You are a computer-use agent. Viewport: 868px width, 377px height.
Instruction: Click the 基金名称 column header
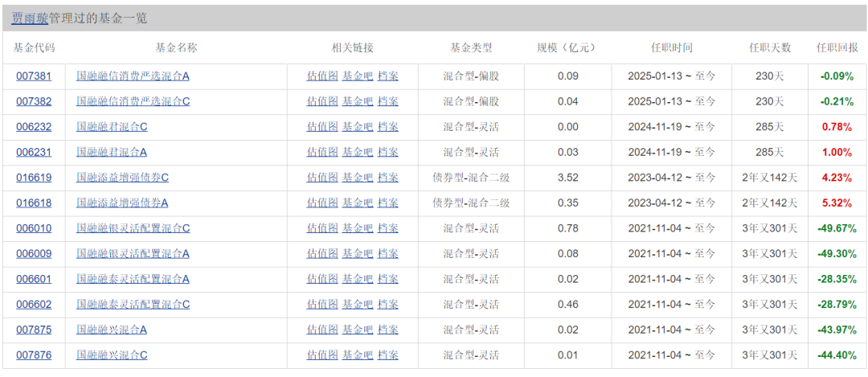pyautogui.click(x=176, y=47)
